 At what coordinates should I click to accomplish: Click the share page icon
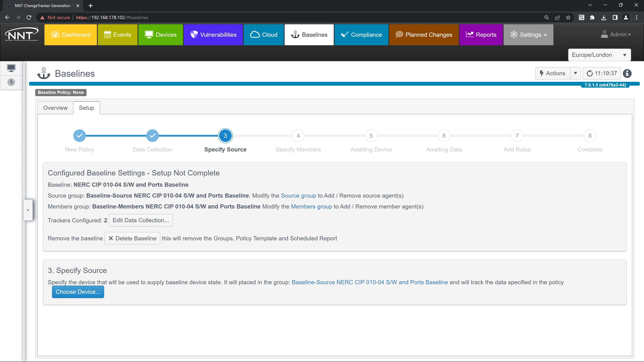(x=557, y=17)
